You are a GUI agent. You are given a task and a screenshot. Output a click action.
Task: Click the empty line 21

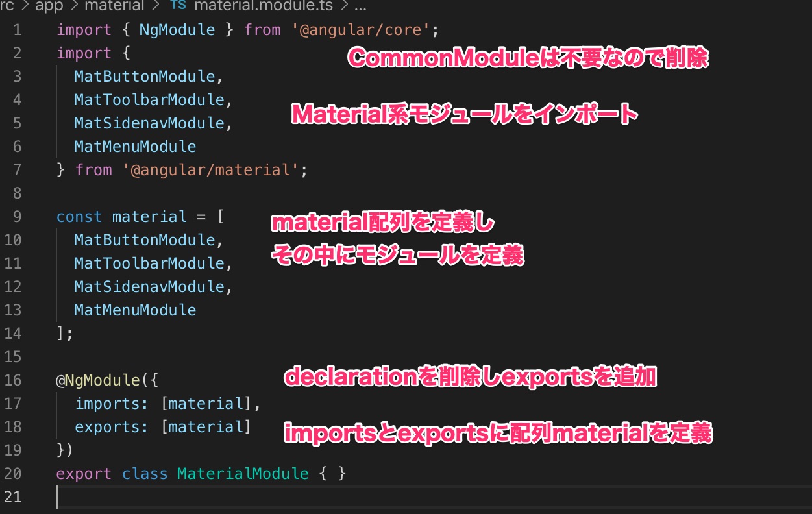(130, 496)
